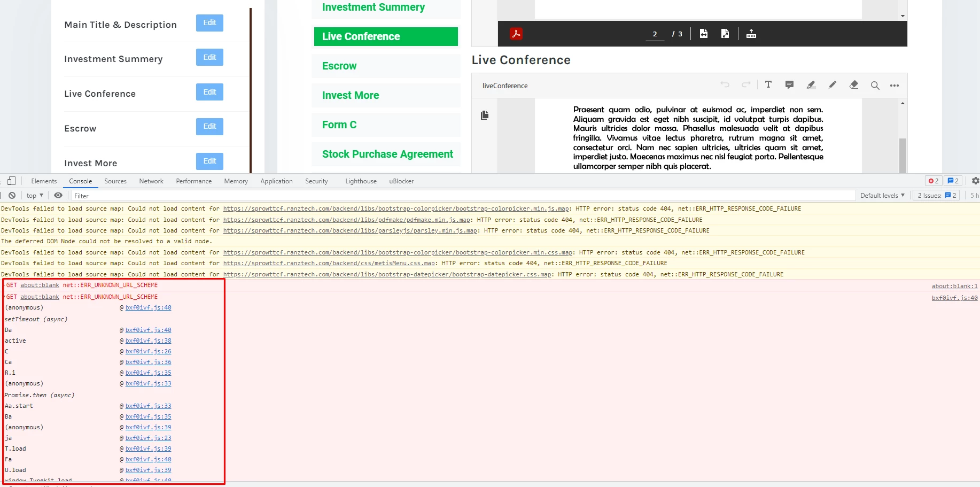The image size is (980, 487).
Task: Open the parsley.min.js.map link
Action: [x=350, y=230]
